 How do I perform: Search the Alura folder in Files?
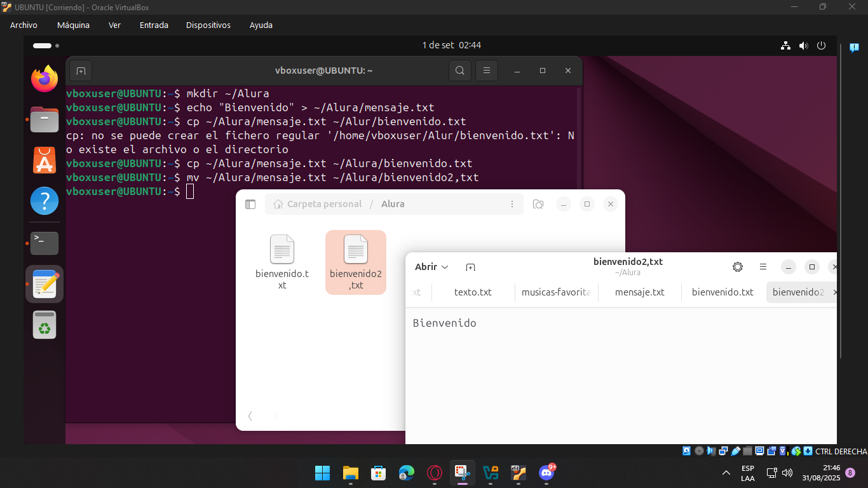pyautogui.click(x=538, y=204)
